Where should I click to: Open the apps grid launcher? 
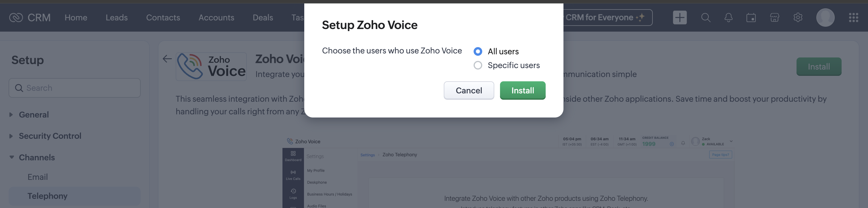pyautogui.click(x=853, y=18)
